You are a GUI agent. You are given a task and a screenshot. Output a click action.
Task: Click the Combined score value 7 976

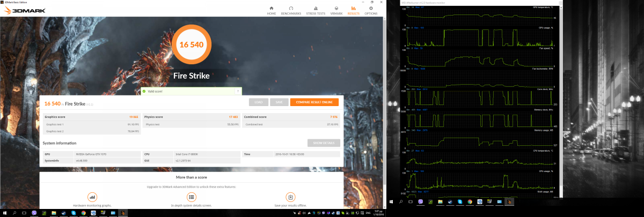click(x=334, y=116)
